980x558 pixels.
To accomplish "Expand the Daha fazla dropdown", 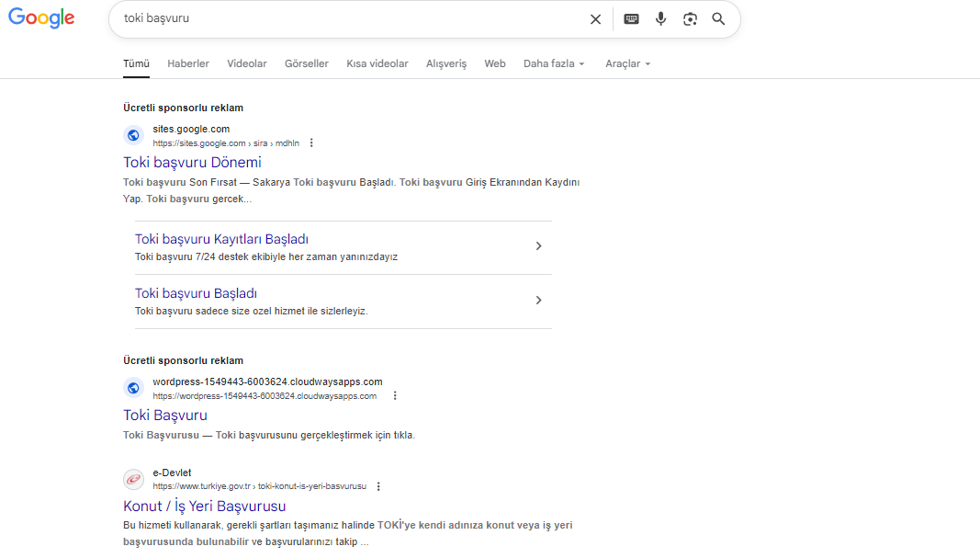I will (554, 63).
